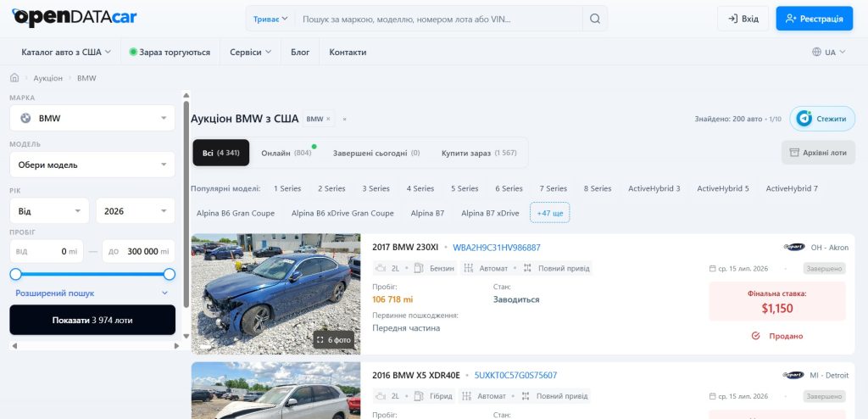
Task: Select the 8 Series model filter
Action: click(598, 188)
